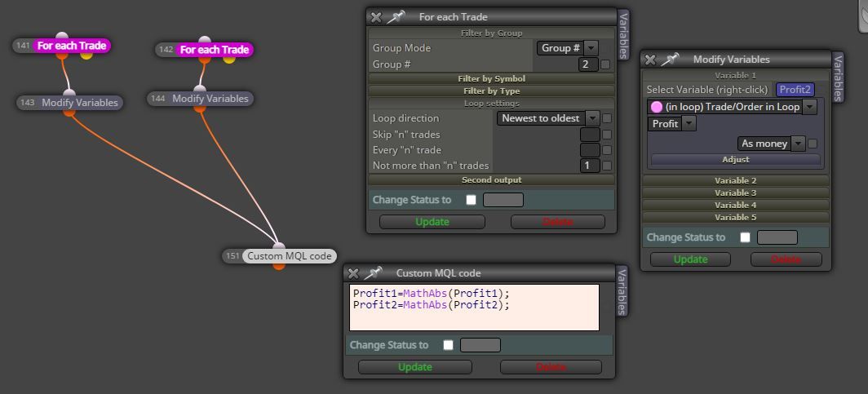Click orange output connector of block 144
The image size is (868, 394).
tap(199, 108)
